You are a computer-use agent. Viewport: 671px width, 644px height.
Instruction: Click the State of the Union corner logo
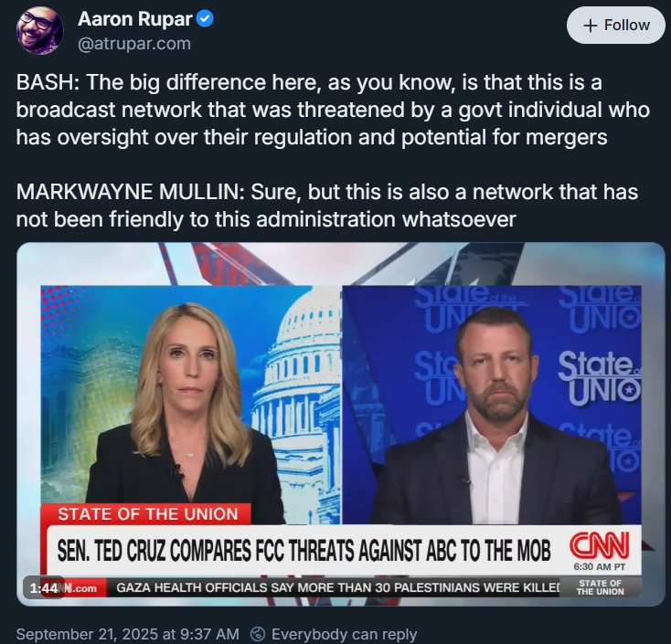[600, 587]
